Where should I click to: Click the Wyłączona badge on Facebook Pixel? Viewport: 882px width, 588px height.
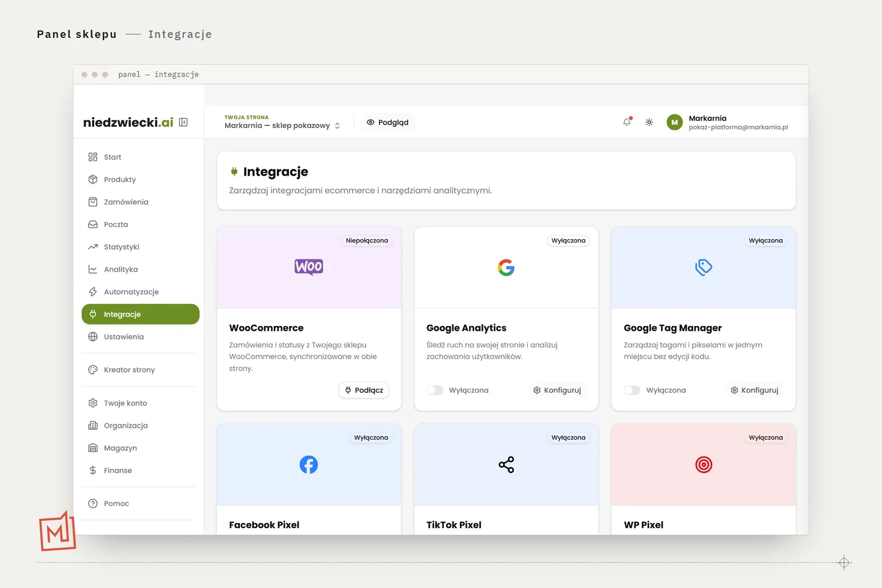[x=371, y=438]
